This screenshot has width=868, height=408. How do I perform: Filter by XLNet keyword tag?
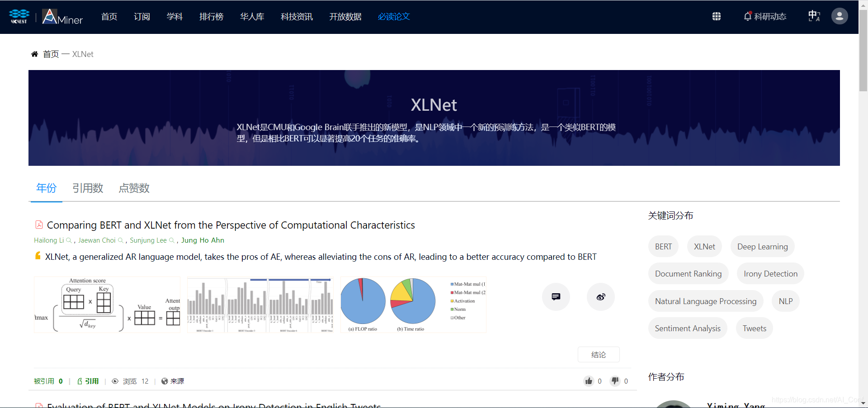tap(704, 247)
